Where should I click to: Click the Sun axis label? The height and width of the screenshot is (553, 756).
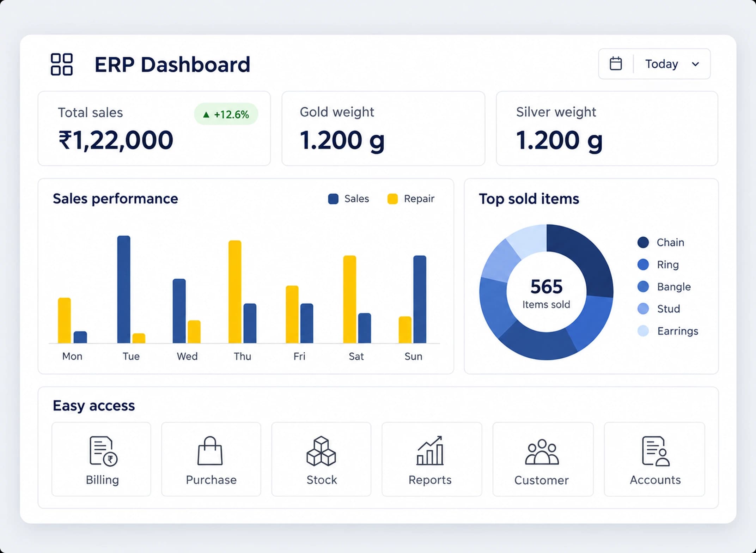[413, 356]
